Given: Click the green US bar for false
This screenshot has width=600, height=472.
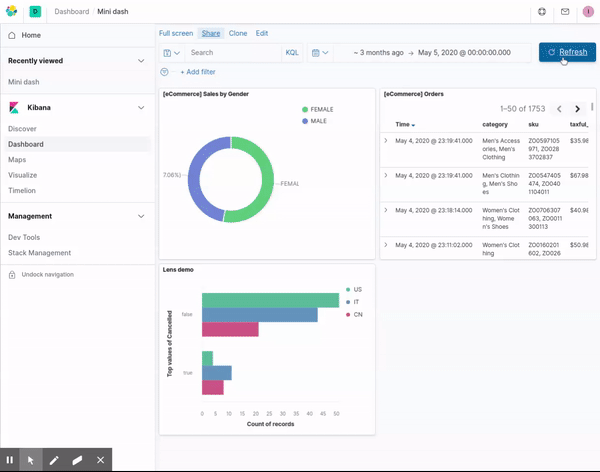Looking at the screenshot, I should click(x=270, y=300).
